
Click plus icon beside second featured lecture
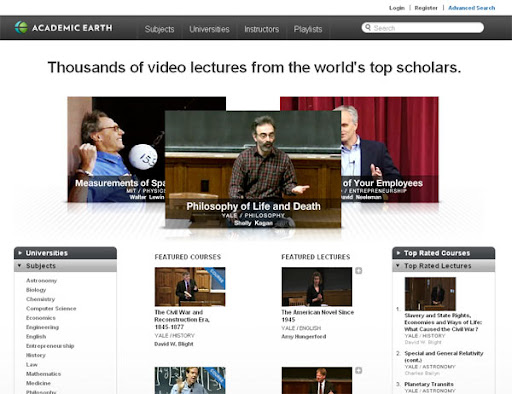(358, 370)
